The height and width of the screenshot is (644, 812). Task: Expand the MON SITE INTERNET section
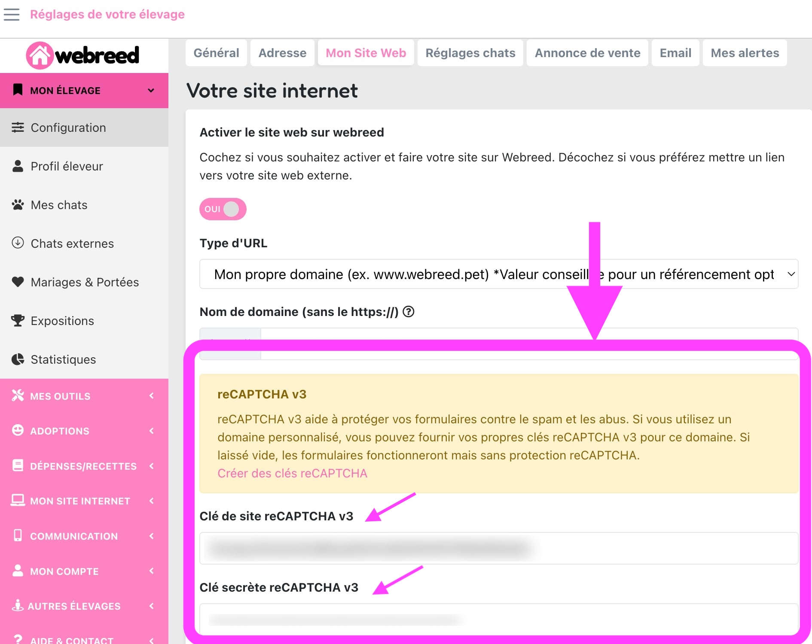pyautogui.click(x=84, y=501)
